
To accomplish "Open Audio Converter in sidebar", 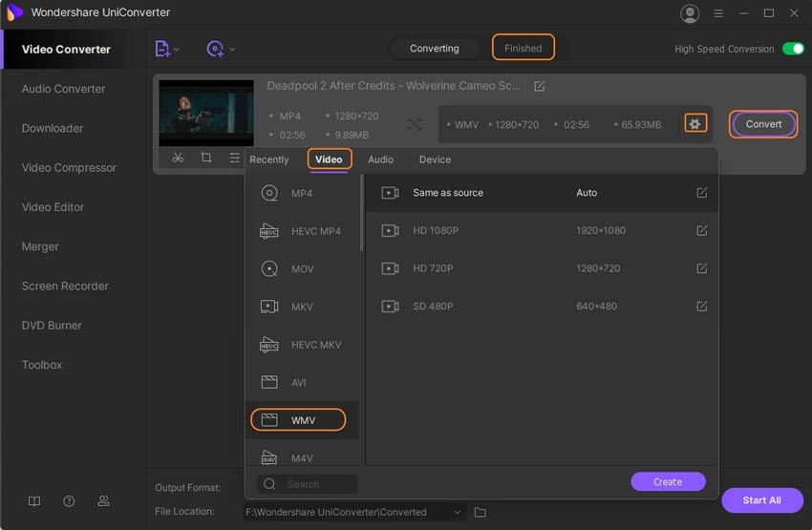I will click(x=63, y=89).
